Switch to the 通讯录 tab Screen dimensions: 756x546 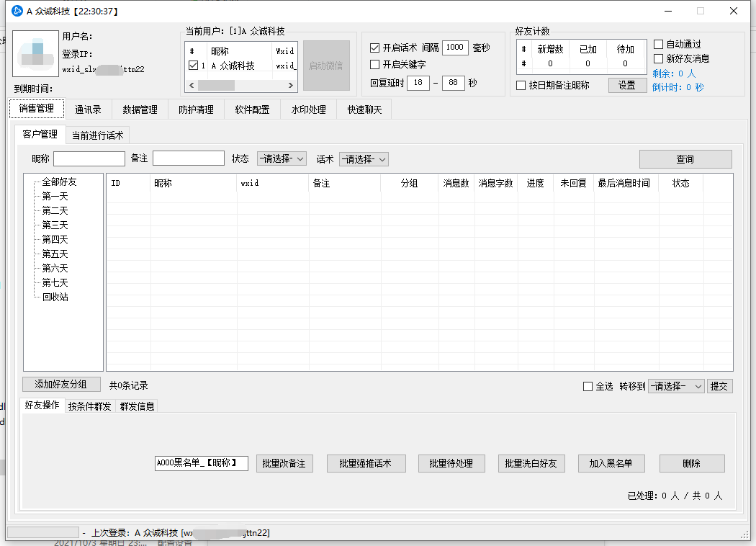pyautogui.click(x=88, y=110)
